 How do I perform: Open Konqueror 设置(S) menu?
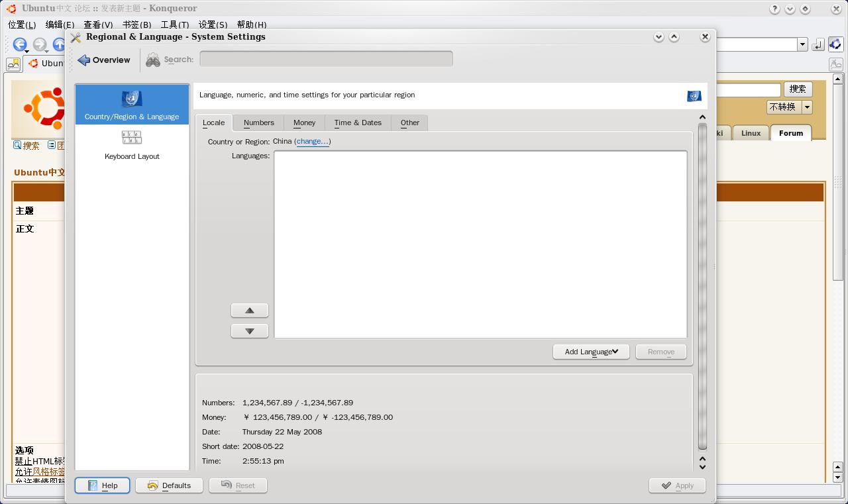213,25
